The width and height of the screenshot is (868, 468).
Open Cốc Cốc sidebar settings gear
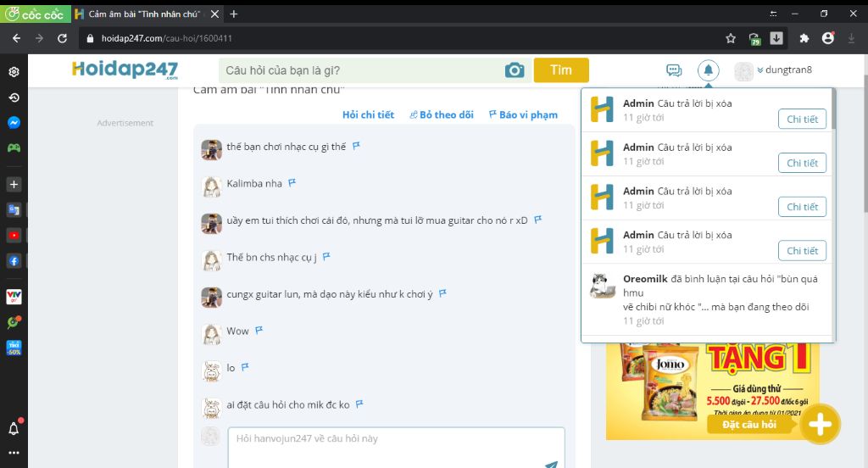coord(14,72)
